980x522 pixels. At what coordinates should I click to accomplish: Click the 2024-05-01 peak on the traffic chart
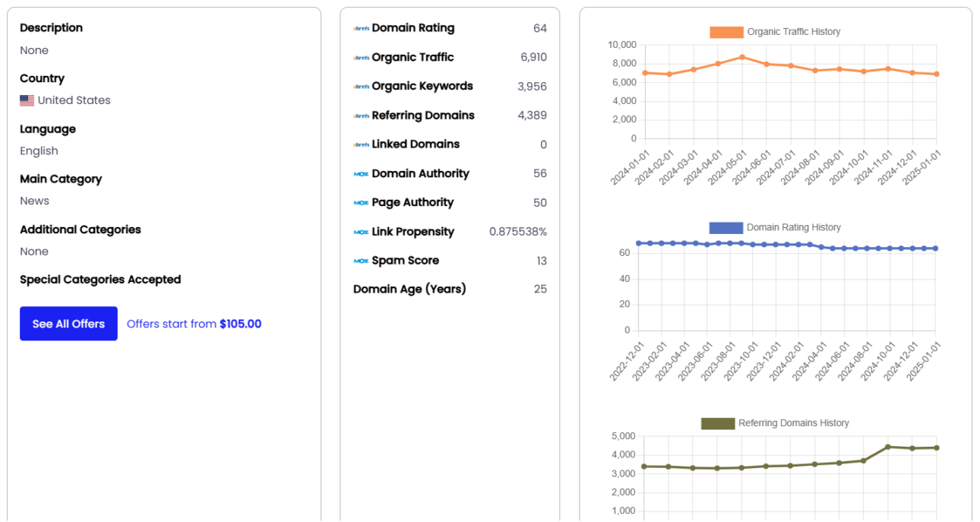point(741,56)
